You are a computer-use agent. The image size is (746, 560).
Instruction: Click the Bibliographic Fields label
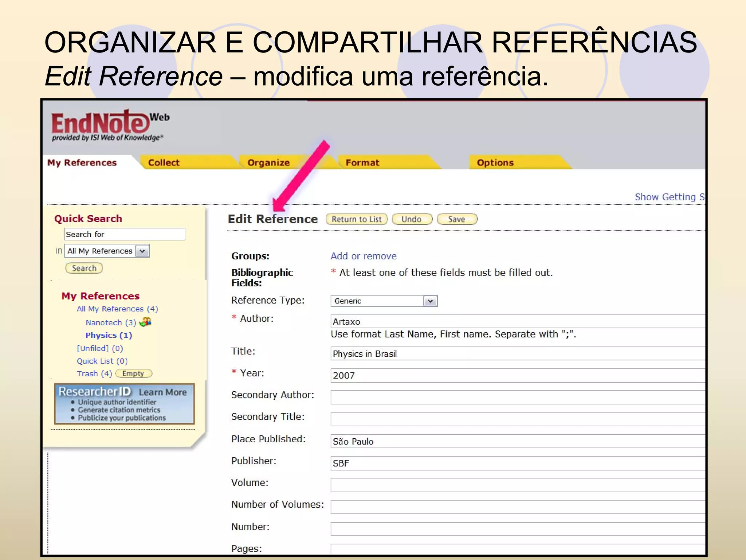pos(262,278)
